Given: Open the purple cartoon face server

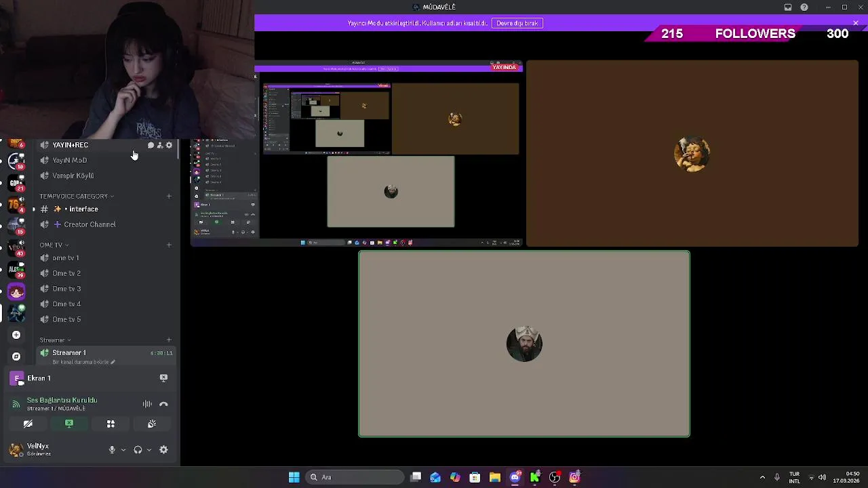Looking at the screenshot, I should pos(16,292).
